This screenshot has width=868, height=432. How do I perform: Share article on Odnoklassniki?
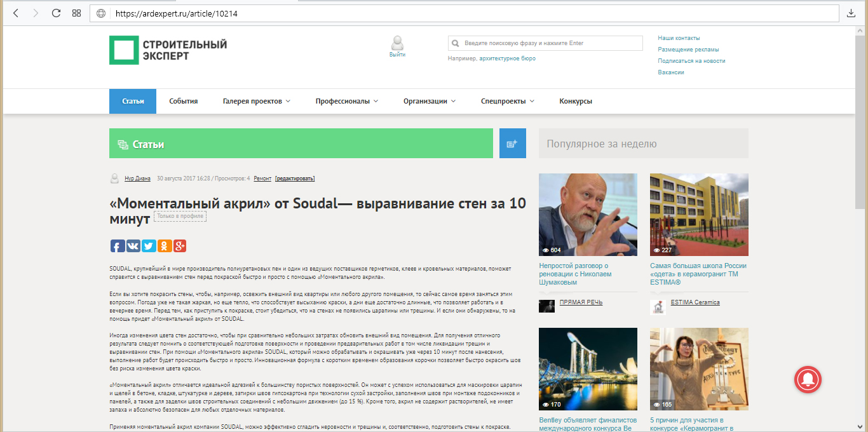tap(164, 246)
